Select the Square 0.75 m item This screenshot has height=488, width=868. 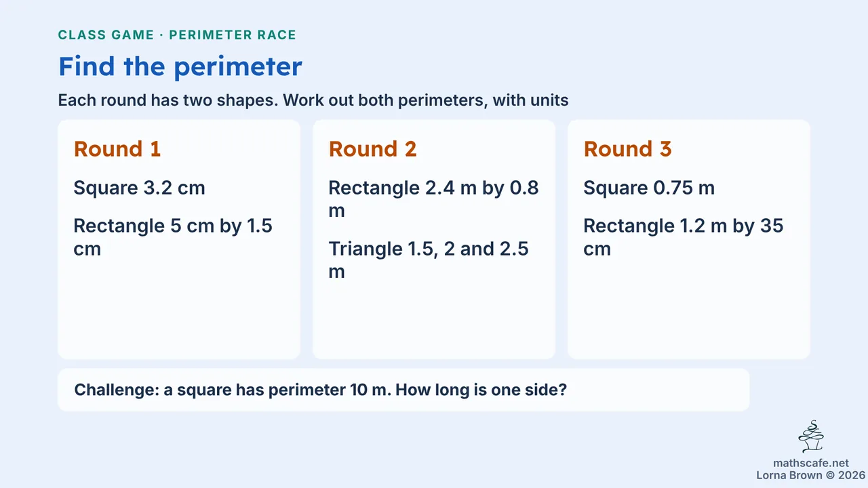click(x=650, y=188)
